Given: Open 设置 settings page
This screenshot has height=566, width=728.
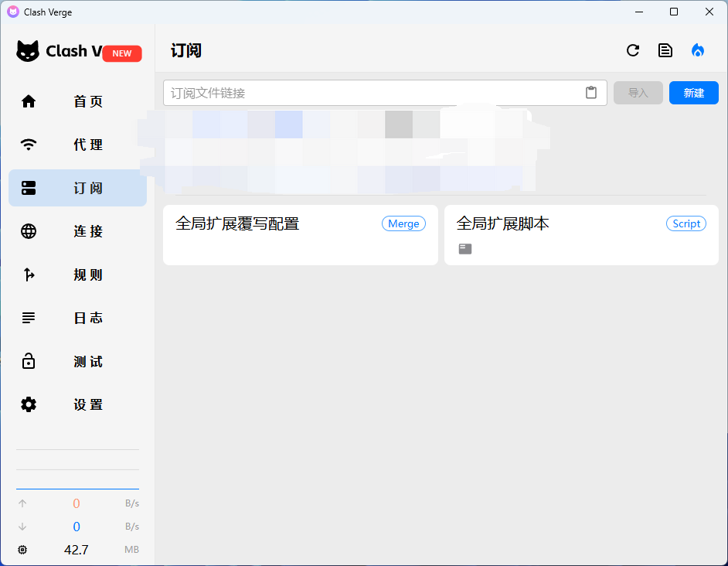Looking at the screenshot, I should (x=77, y=404).
